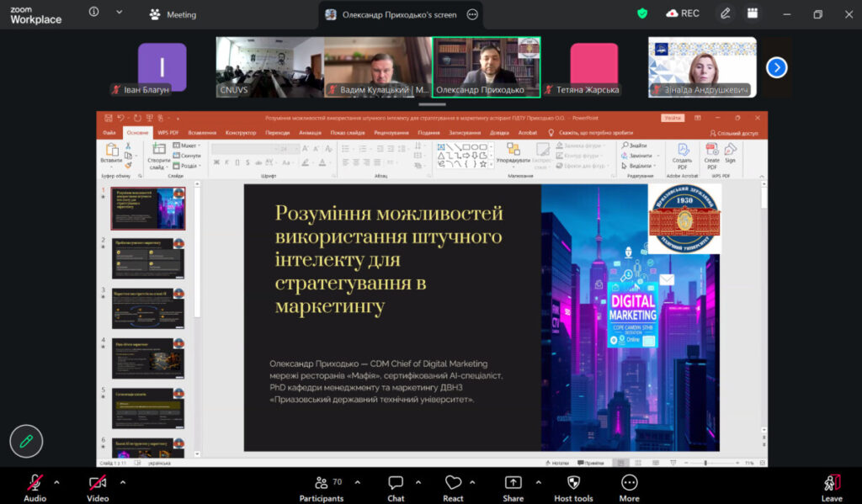Open the Meeting tab
The width and height of the screenshot is (862, 504).
(173, 15)
